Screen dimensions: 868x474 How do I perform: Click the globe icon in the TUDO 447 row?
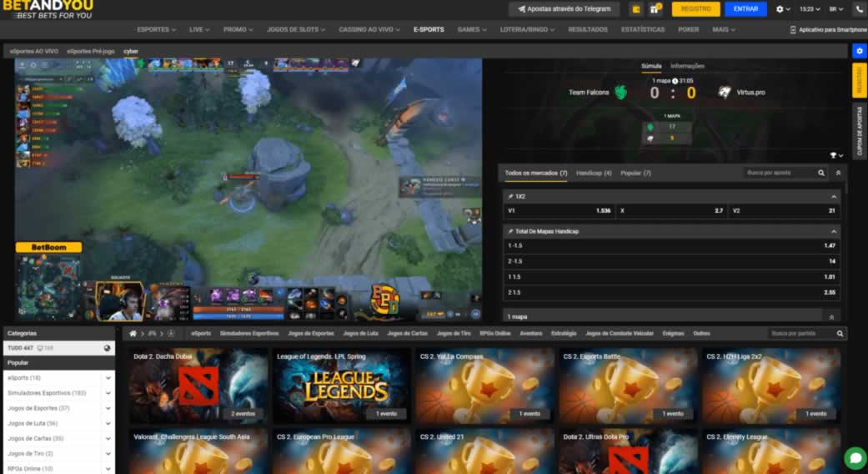[x=107, y=348]
